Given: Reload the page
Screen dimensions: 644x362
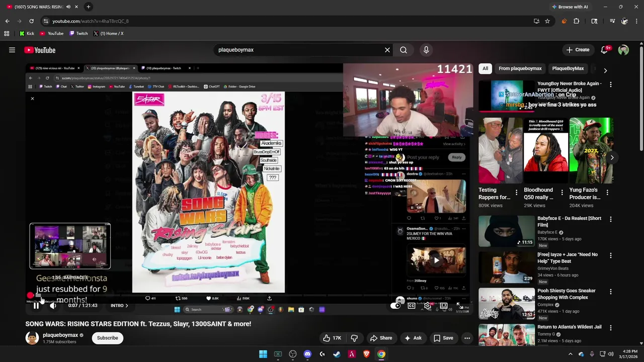Looking at the screenshot, I should 31,21.
